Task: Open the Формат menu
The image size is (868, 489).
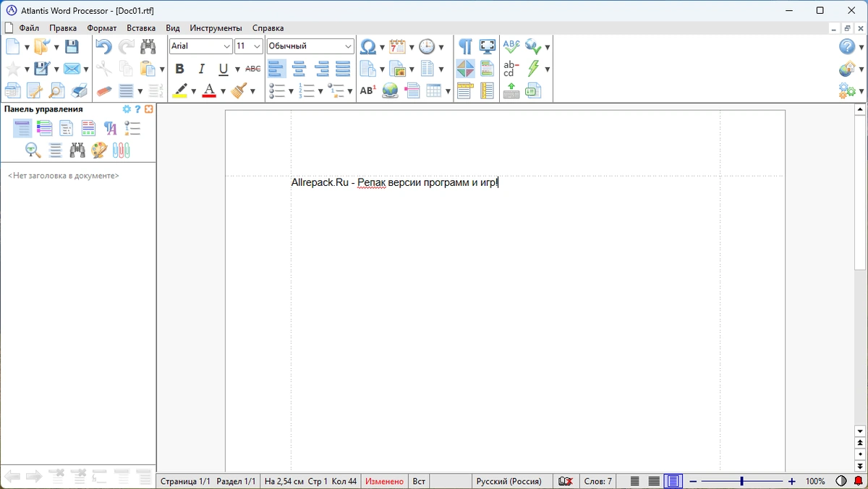Action: tap(101, 28)
